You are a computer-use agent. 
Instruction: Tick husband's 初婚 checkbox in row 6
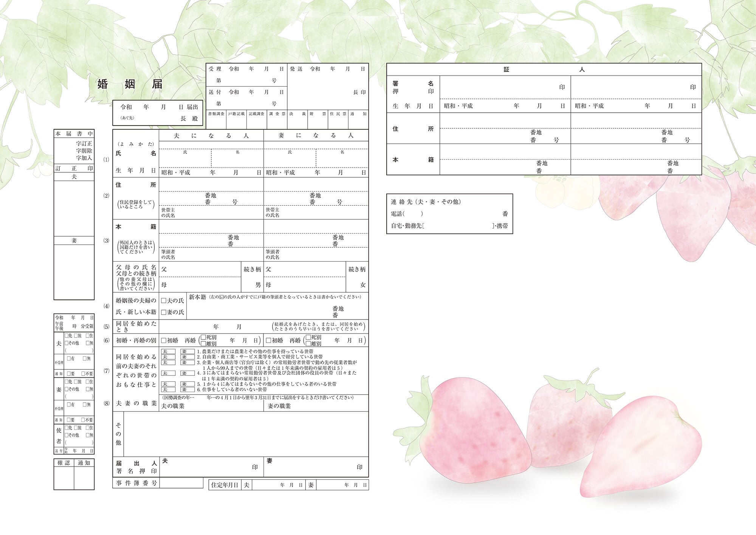(x=164, y=341)
